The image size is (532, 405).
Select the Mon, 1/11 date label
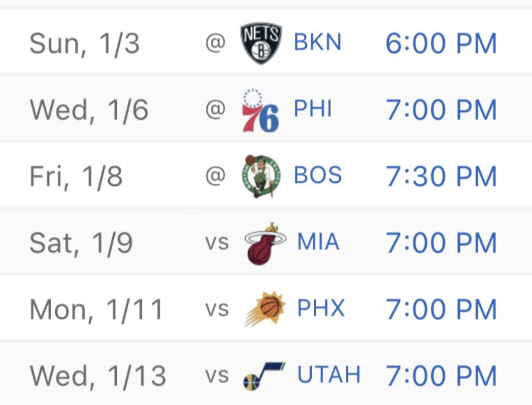97,309
